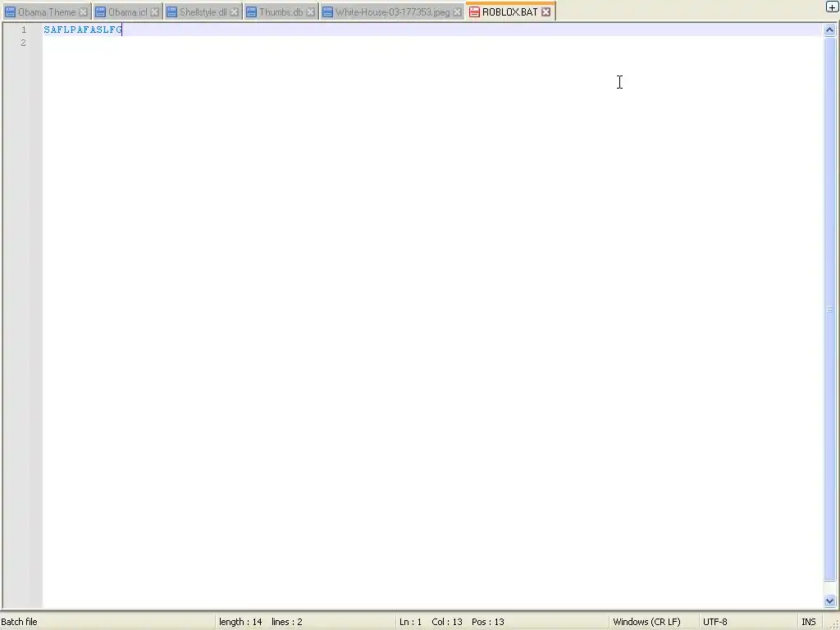Click the blue save-state icon on Obama Theme tab

click(x=10, y=11)
